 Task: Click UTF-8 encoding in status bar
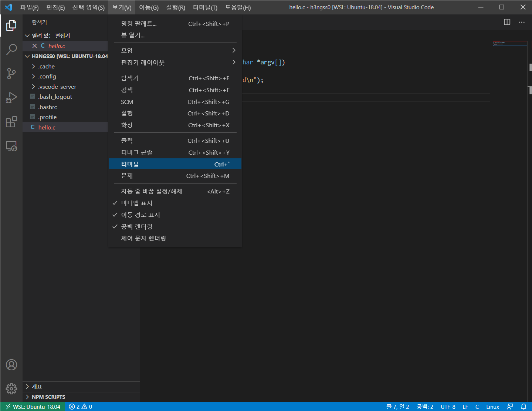(448, 407)
